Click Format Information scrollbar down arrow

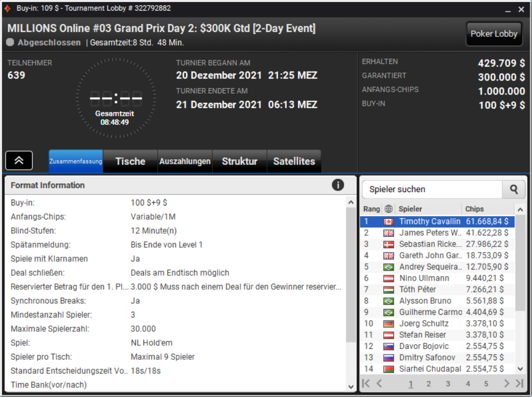351,387
